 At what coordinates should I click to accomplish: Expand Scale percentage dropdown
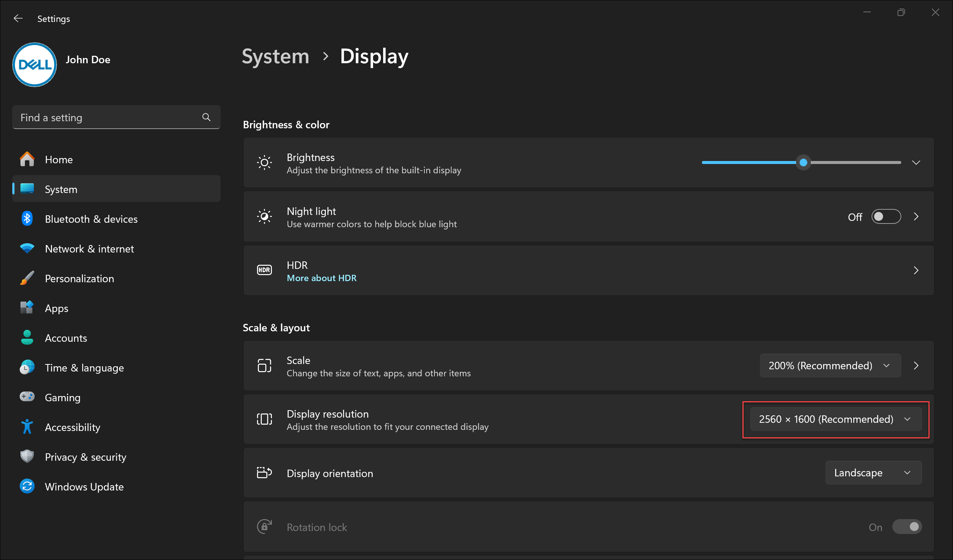click(830, 365)
